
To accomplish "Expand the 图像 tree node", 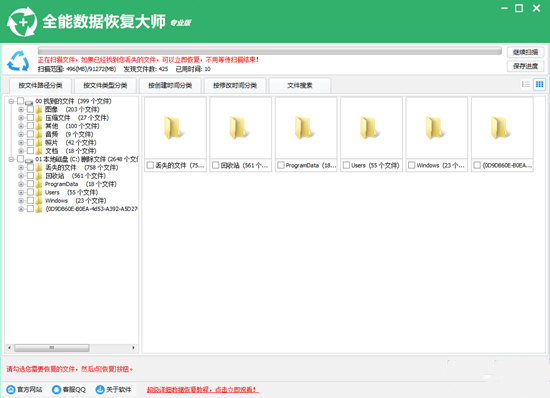I will pyautogui.click(x=21, y=109).
